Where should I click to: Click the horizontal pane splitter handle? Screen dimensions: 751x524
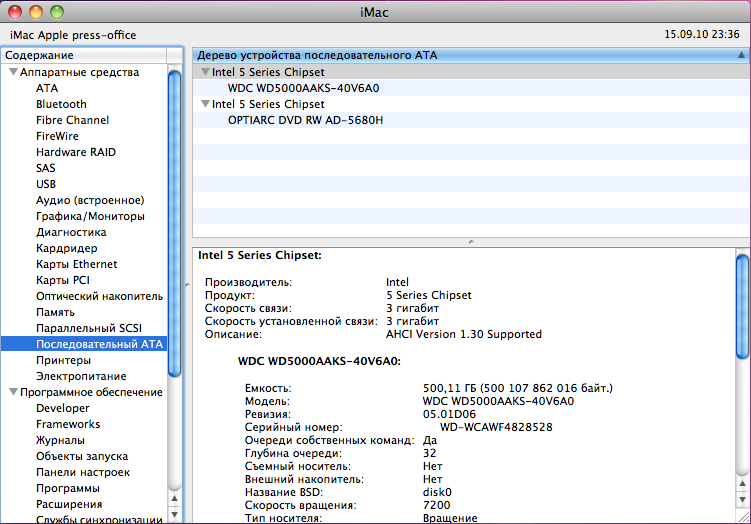coord(470,242)
